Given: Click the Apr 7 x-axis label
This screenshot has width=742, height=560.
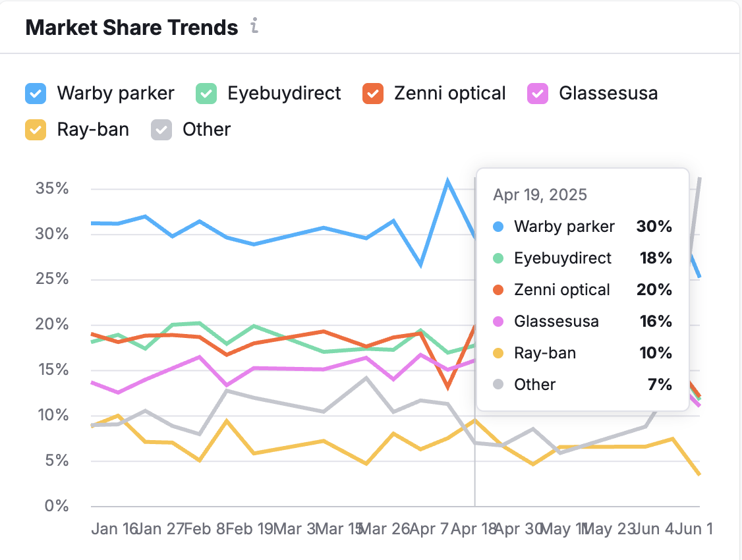Looking at the screenshot, I should 429,529.
